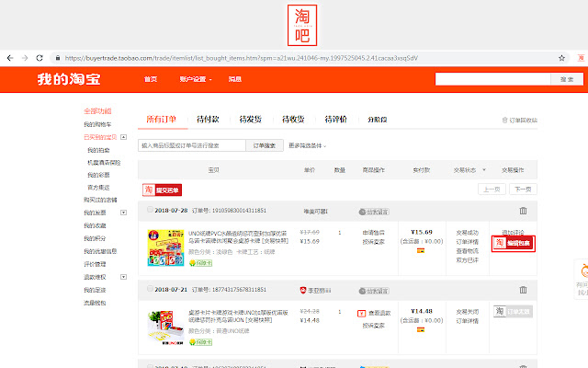Switch to the 待付款 tab

[x=208, y=120]
